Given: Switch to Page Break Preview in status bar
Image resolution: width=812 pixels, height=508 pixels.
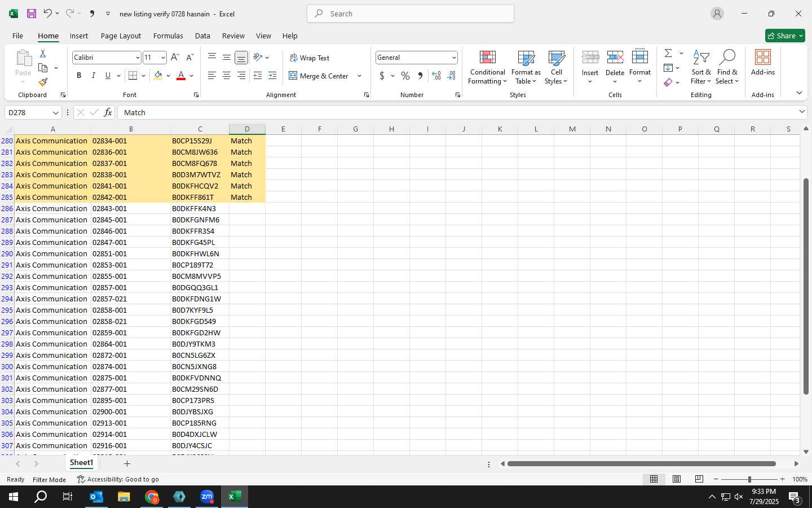Looking at the screenshot, I should [x=699, y=479].
